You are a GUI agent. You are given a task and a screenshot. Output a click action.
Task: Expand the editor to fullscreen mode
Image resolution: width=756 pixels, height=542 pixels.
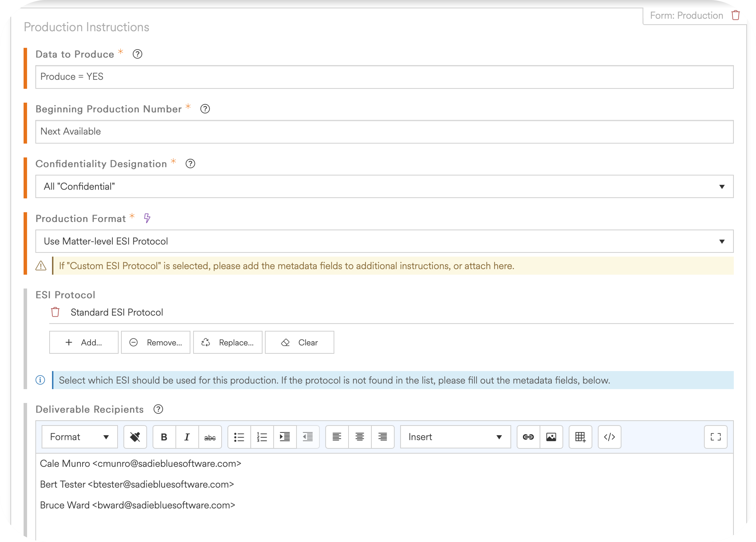[x=716, y=437]
